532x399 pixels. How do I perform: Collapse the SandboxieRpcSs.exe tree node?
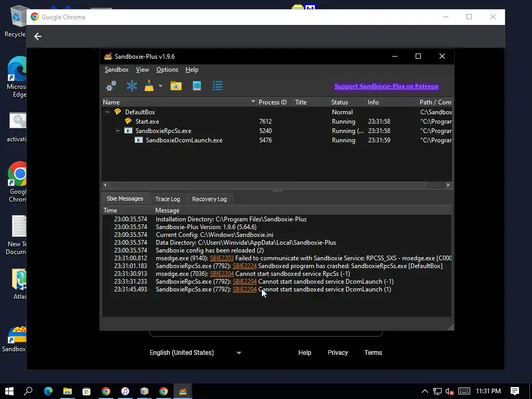[117, 130]
